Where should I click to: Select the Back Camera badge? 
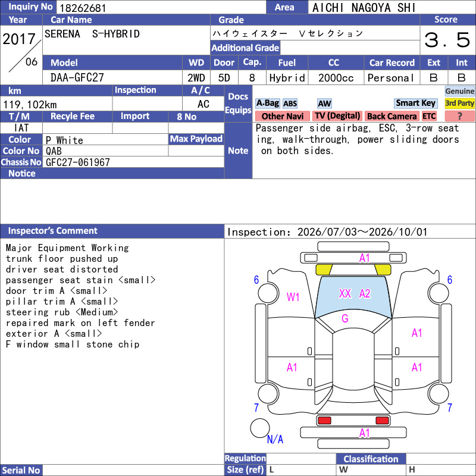click(x=392, y=116)
